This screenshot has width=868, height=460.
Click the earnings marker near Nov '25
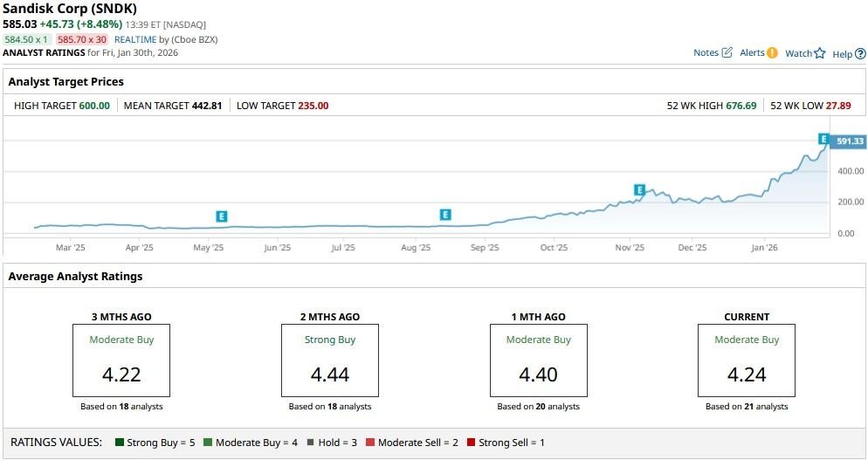[639, 190]
